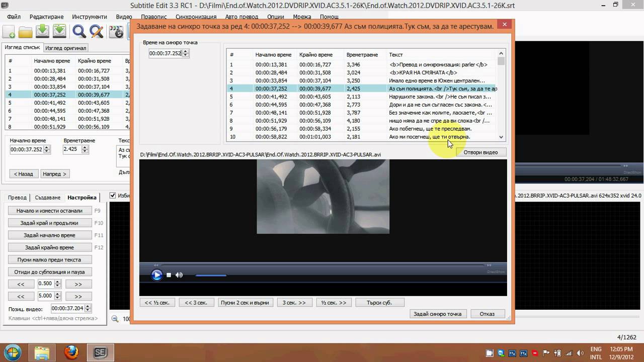Click the Задай синхро точка button

[437, 314]
